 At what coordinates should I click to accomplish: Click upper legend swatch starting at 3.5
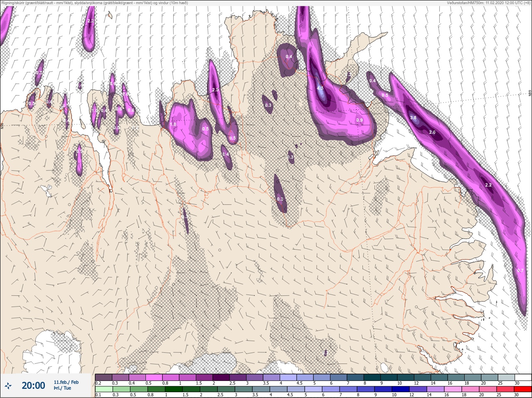pyautogui.click(x=271, y=378)
